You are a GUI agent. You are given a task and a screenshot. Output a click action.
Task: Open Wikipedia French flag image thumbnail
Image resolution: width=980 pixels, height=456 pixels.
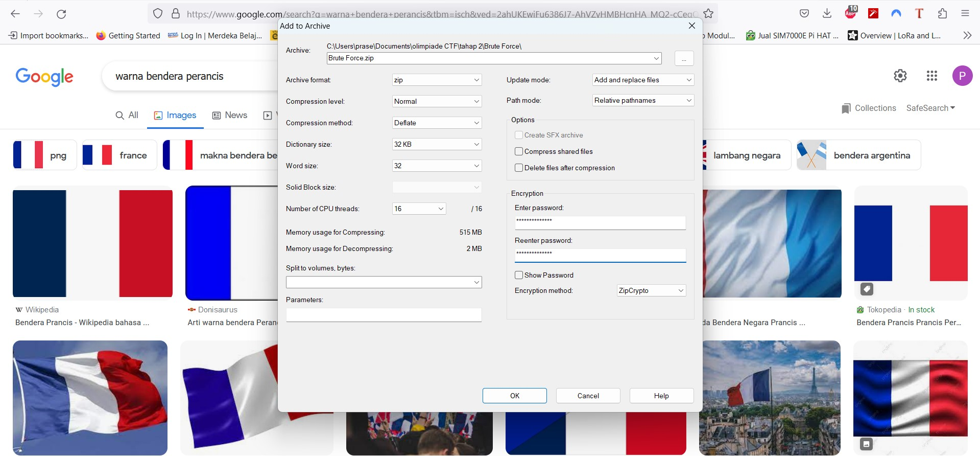pyautogui.click(x=92, y=243)
